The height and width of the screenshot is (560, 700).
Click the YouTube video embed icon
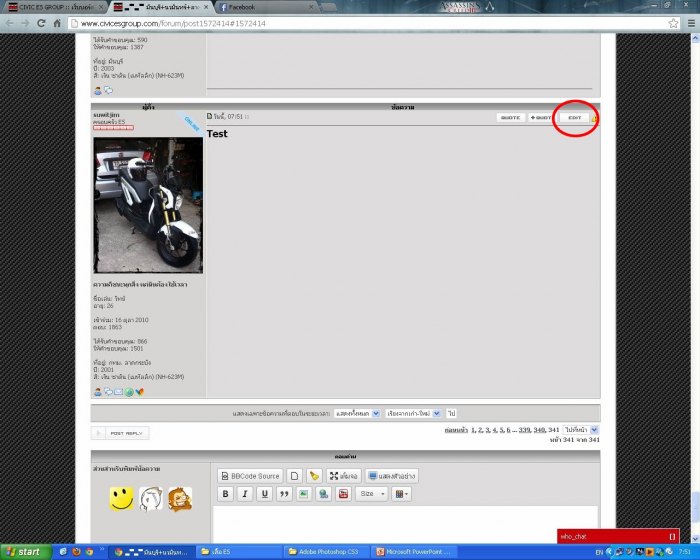point(343,494)
